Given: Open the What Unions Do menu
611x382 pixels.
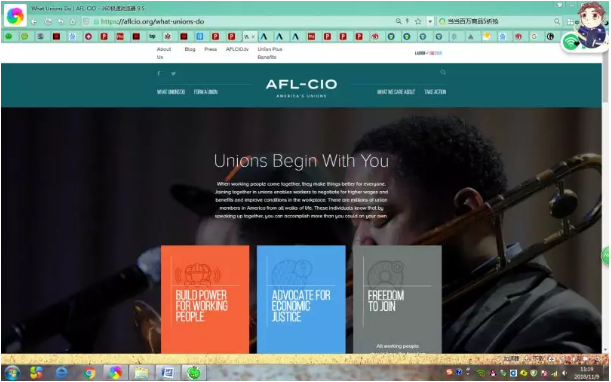Looking at the screenshot, I should pyautogui.click(x=171, y=92).
